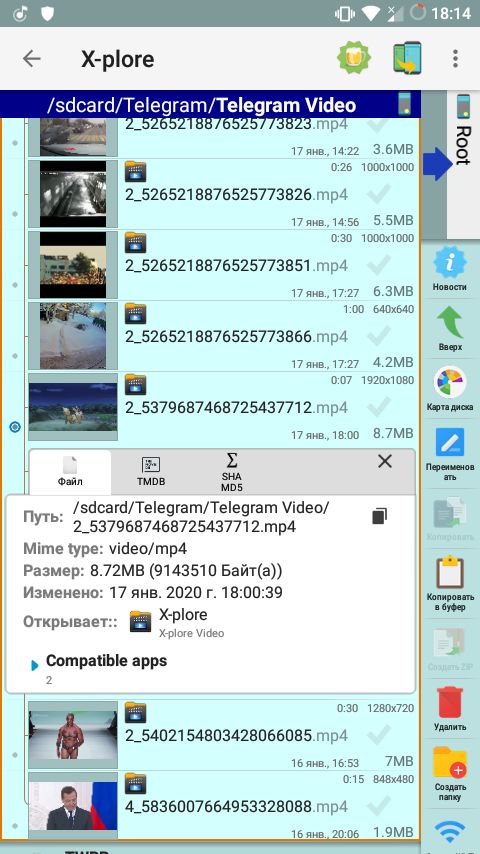Tap video icon of 2_5402154803428066085.mp4
Viewport: 480px width, 854px height.
tap(135, 713)
